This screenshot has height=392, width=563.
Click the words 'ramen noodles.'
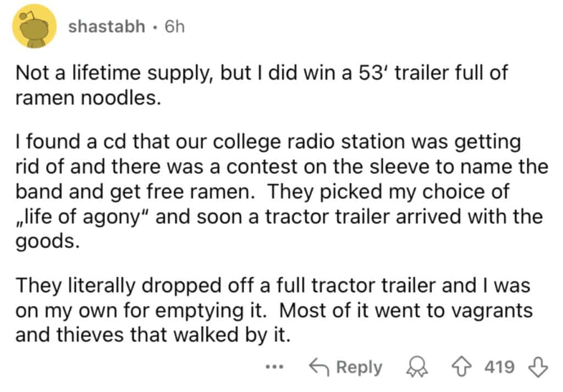(x=87, y=98)
